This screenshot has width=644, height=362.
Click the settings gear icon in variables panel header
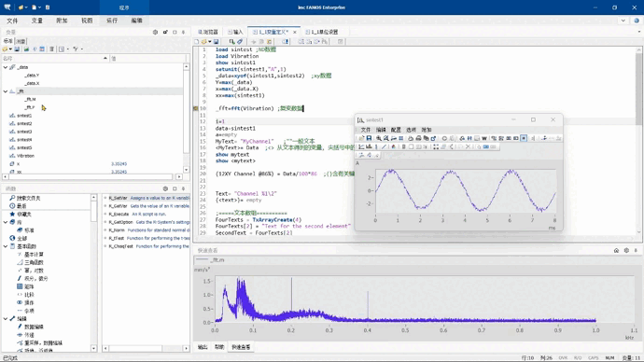coord(155,32)
